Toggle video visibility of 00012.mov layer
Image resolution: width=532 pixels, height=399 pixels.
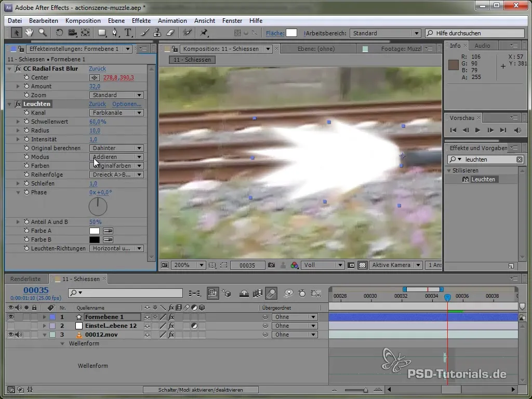tap(11, 335)
